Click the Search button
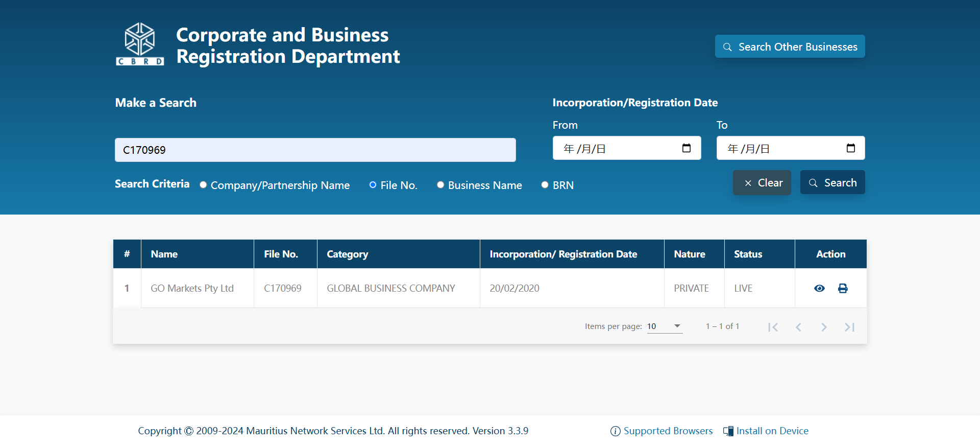 [x=832, y=182]
